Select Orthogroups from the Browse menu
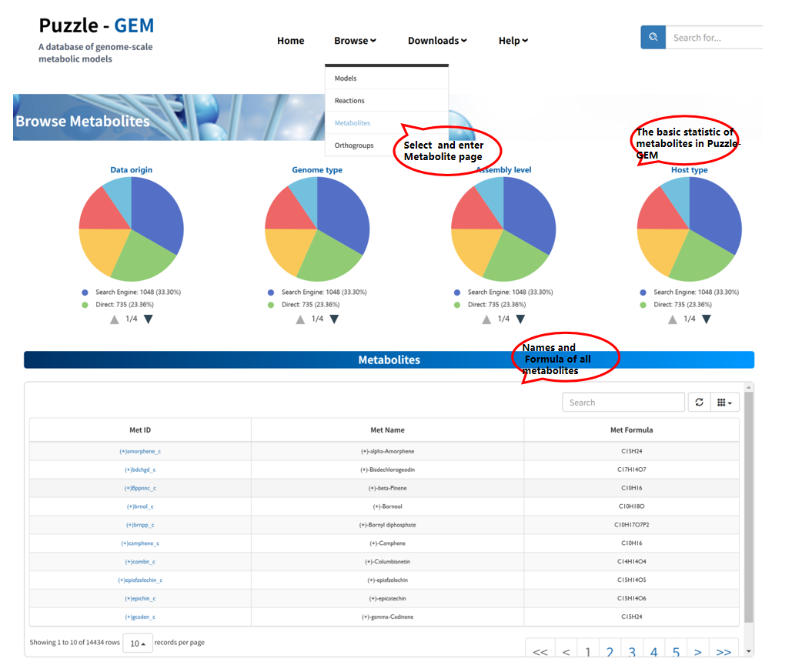This screenshot has height=672, width=792. point(354,145)
